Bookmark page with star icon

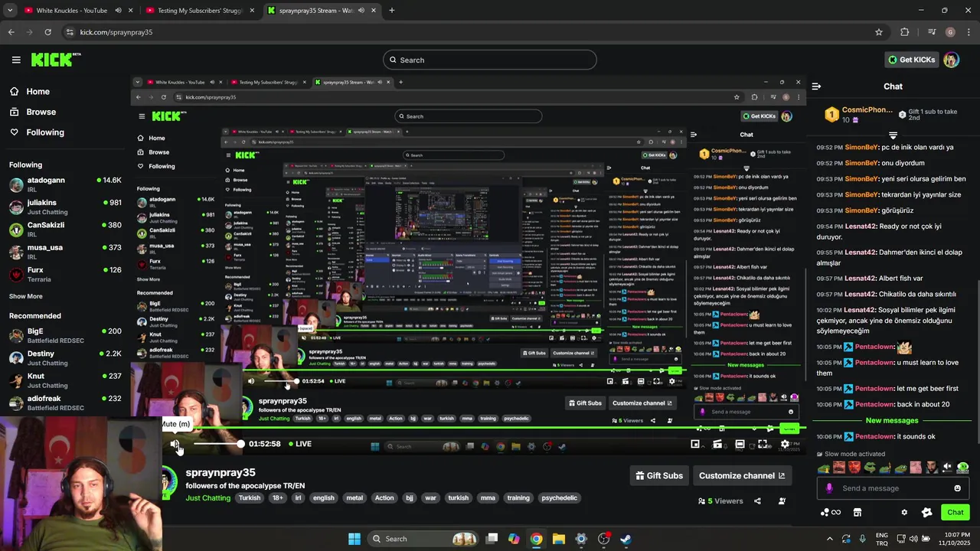879,32
